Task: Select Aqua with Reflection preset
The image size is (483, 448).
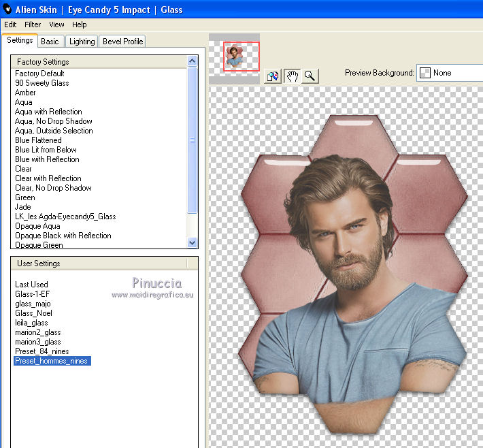Action: [48, 112]
